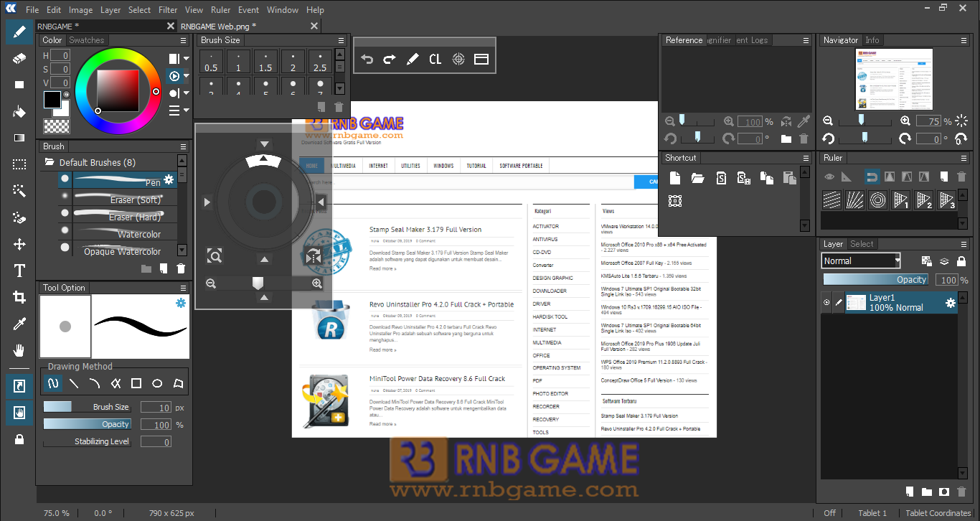Switch to the Swatches tab
This screenshot has width=980, height=521.
pos(87,40)
